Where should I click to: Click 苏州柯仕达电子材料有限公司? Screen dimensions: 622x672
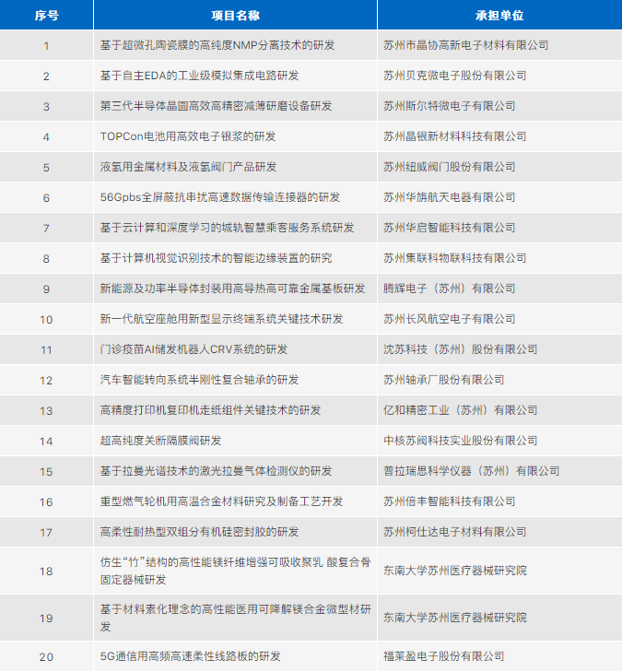[x=454, y=532]
